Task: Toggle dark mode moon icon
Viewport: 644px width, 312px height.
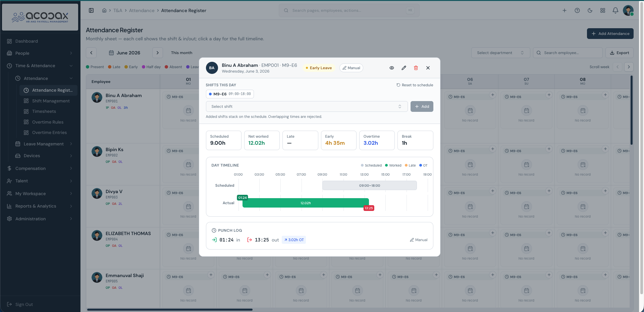Action: 590,10
